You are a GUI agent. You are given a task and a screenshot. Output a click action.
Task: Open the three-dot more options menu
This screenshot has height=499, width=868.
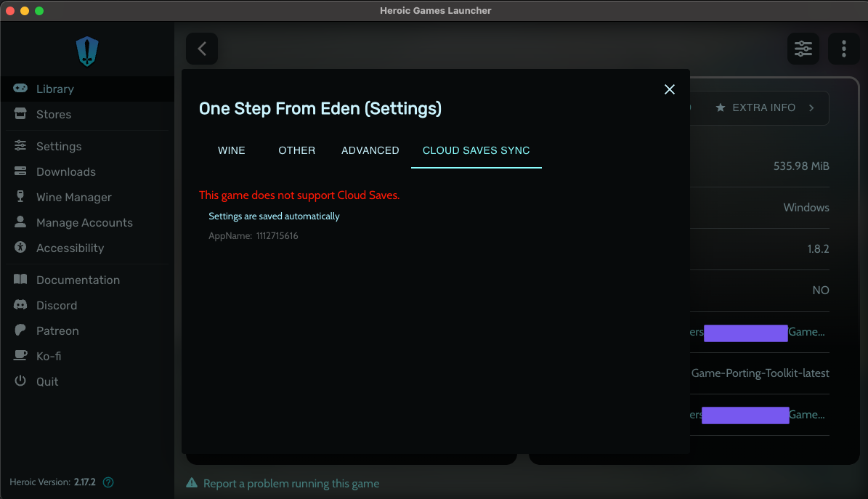[843, 49]
